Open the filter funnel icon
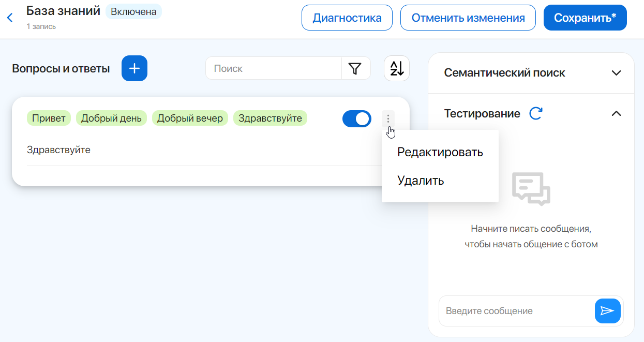Viewport: 644px width, 342px height. coord(355,68)
